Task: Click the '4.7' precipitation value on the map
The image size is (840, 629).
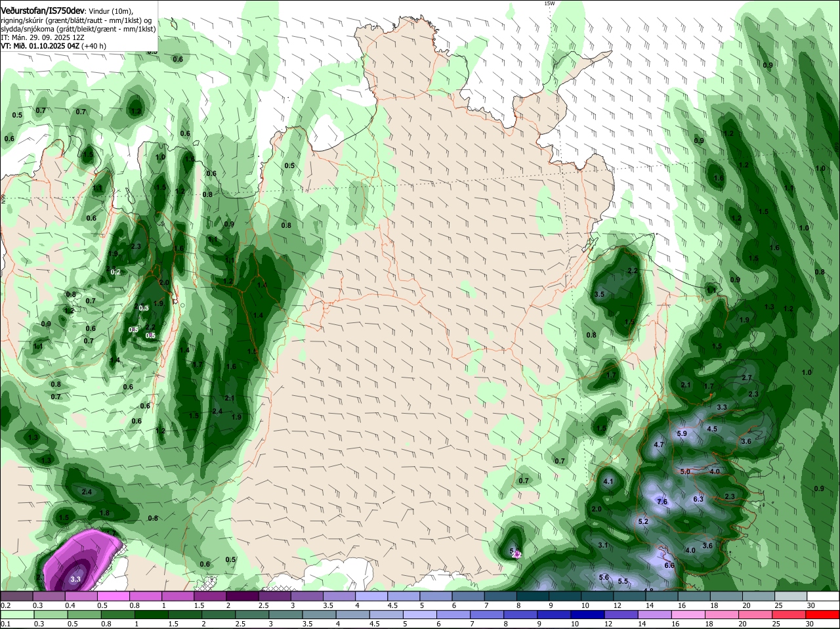Action: [x=660, y=445]
